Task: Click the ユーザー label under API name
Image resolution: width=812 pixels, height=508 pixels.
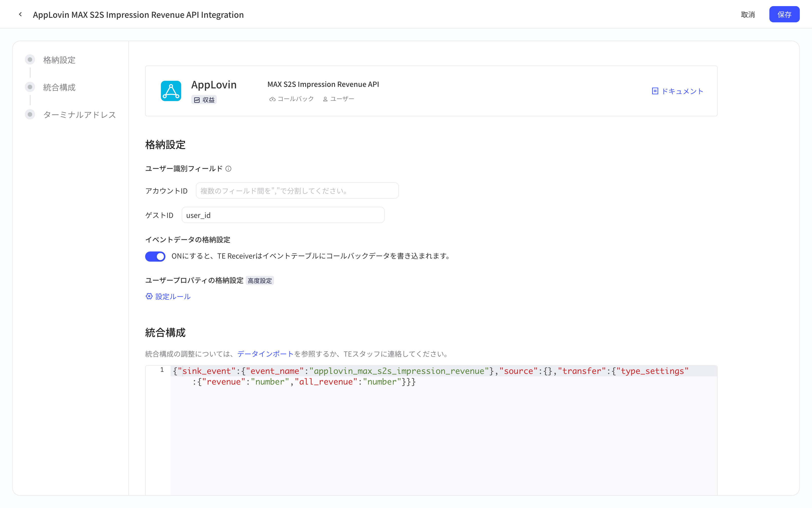Action: click(342, 99)
